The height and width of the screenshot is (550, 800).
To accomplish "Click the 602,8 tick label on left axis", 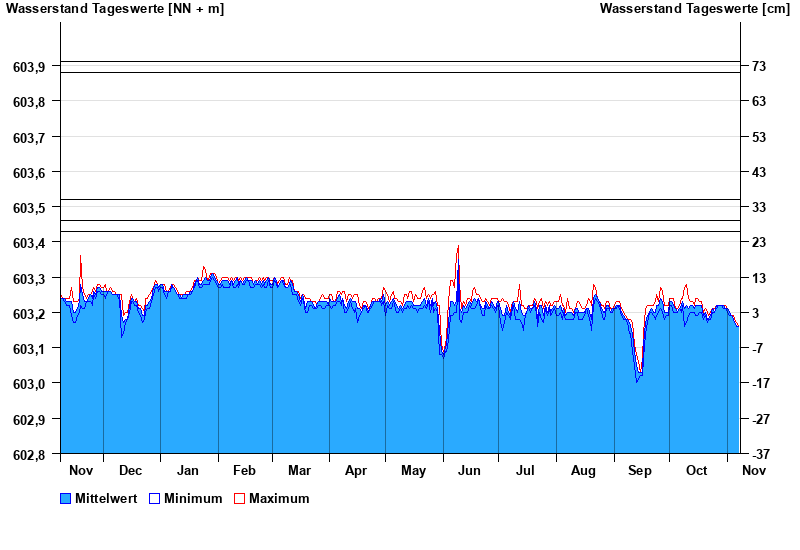I will pyautogui.click(x=29, y=454).
